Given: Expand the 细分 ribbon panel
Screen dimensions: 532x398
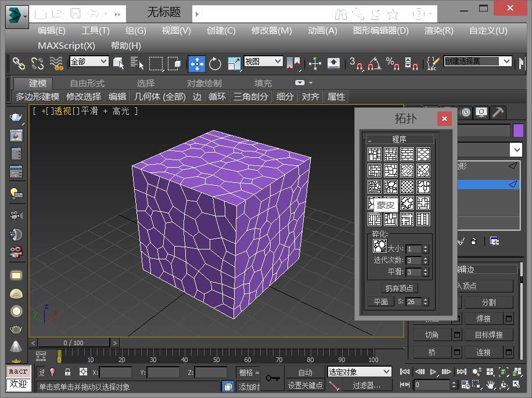Looking at the screenshot, I should [285, 97].
